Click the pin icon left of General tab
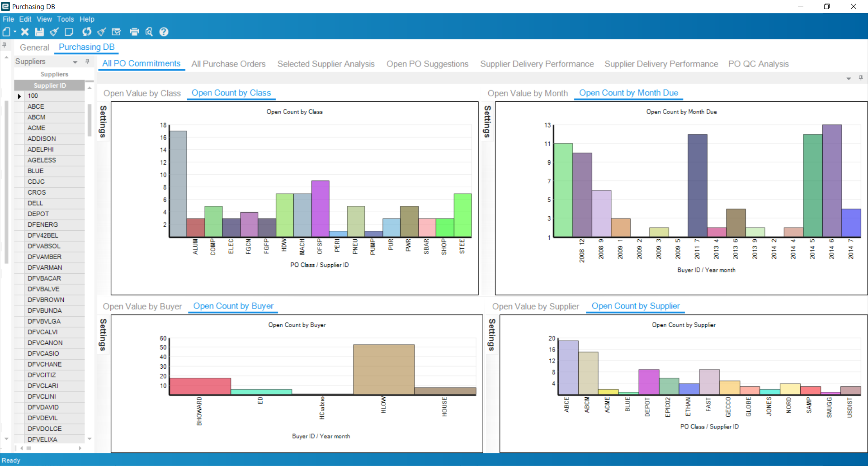 click(4, 45)
